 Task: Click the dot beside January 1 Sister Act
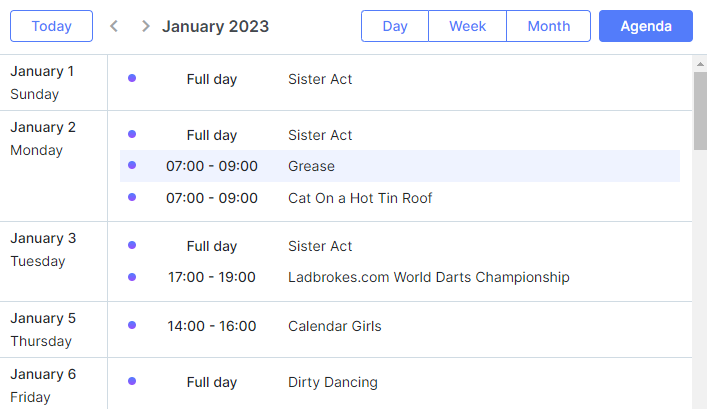[132, 78]
